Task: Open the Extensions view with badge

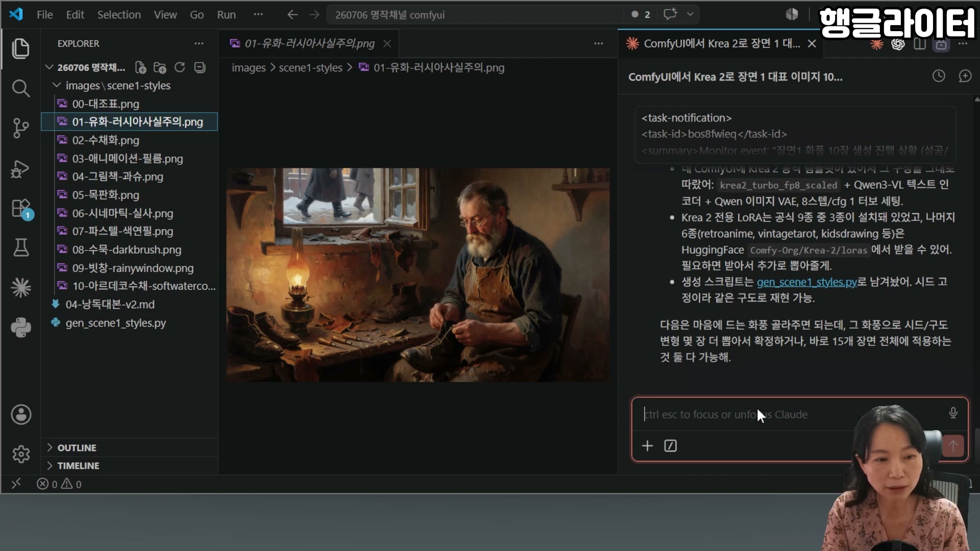Action: point(21,209)
